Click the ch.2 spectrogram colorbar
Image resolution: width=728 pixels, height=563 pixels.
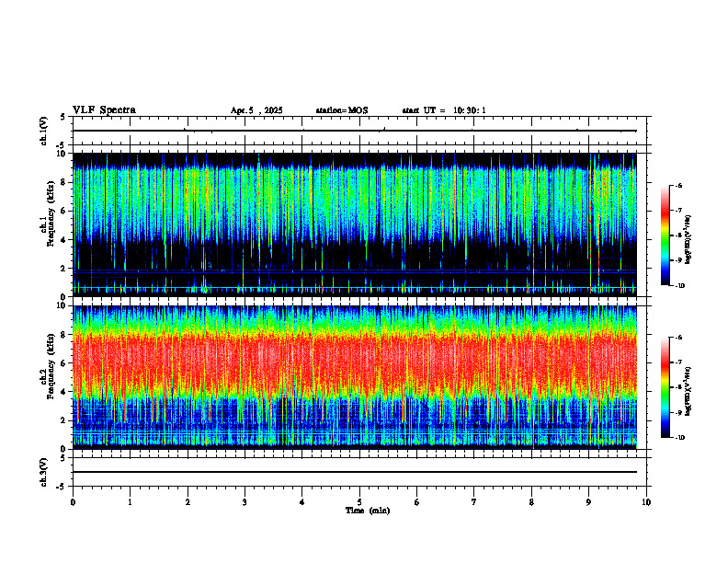pos(665,387)
